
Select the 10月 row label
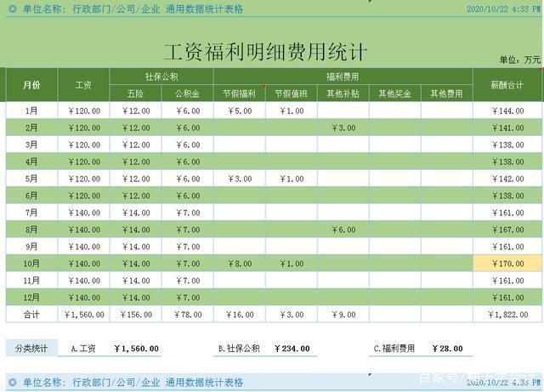coord(31,264)
